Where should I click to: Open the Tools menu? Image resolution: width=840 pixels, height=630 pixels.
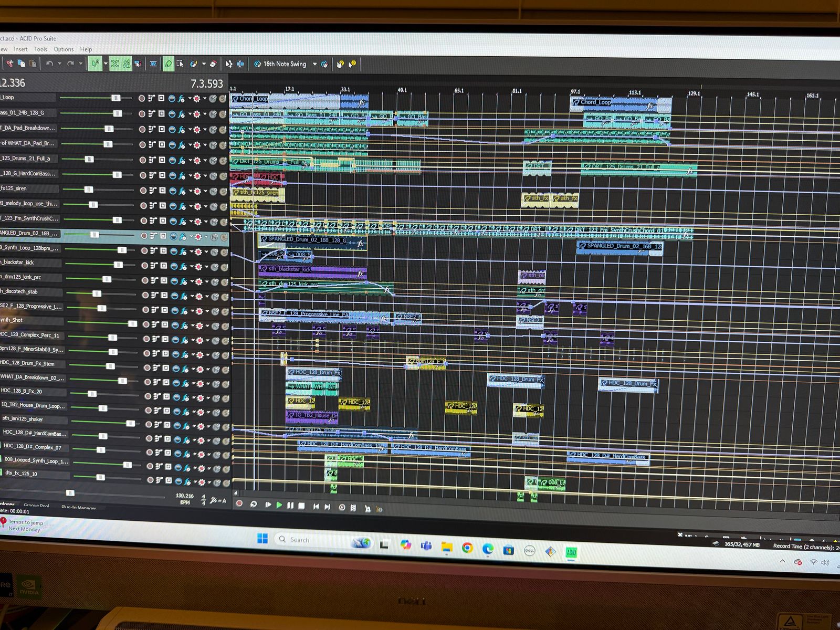pyautogui.click(x=40, y=49)
